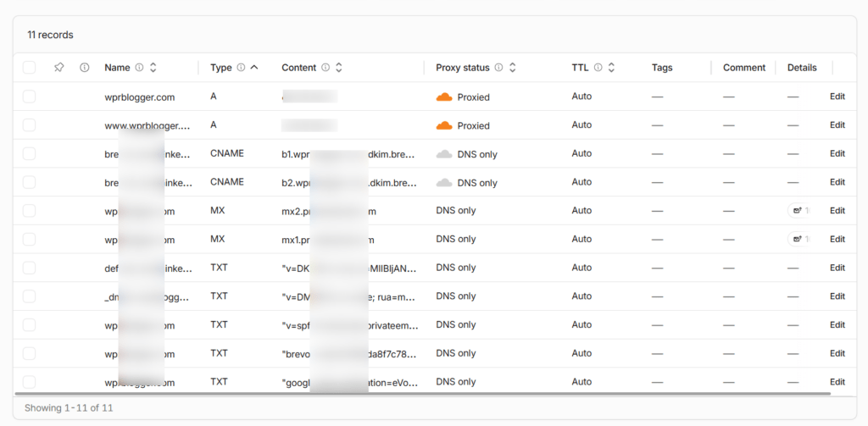Click the info icon beside the Name header
The height and width of the screenshot is (426, 868).
140,68
